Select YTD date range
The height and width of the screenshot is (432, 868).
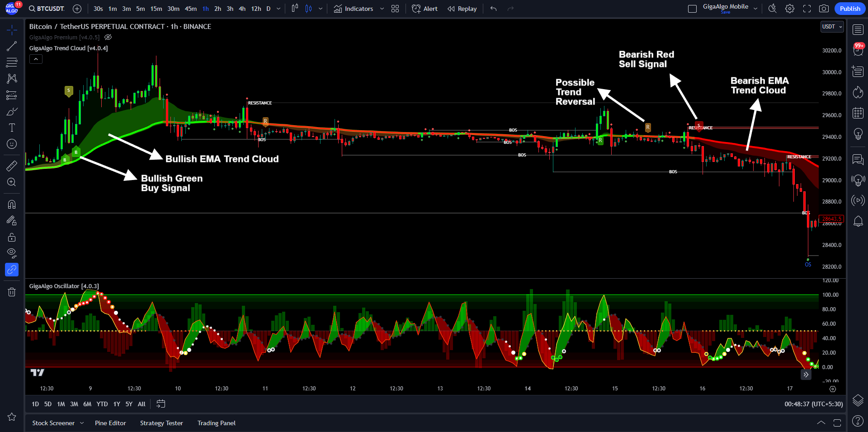(x=102, y=404)
